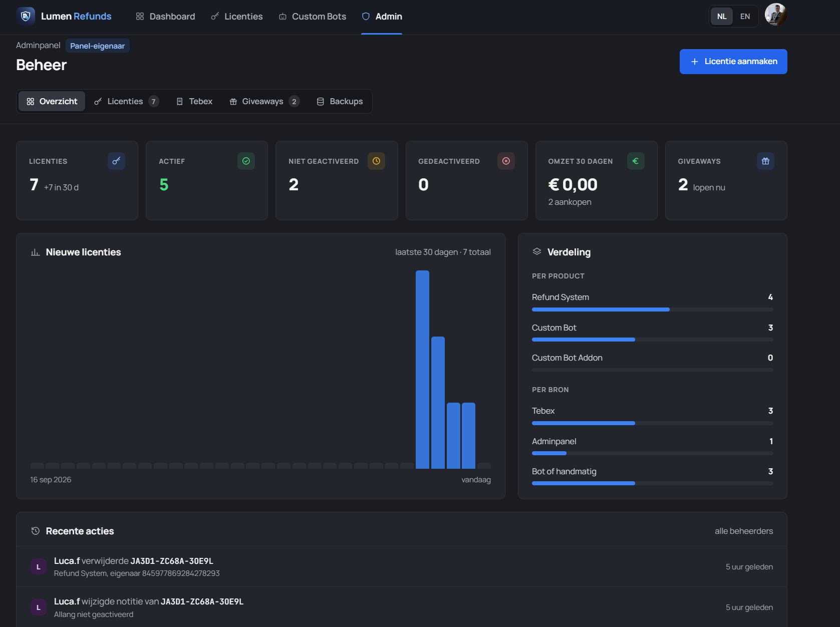Click the key icon in top Licenties nav
This screenshot has width=840, height=627.
(215, 17)
